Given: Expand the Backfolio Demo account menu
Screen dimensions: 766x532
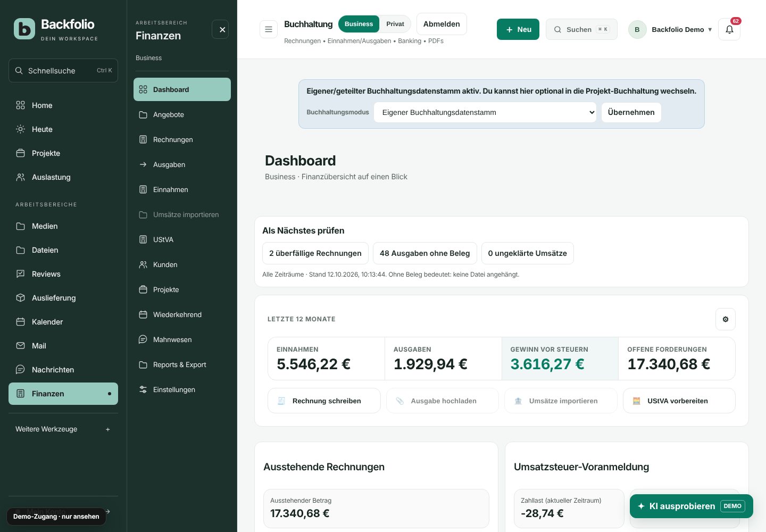Looking at the screenshot, I should tap(670, 29).
